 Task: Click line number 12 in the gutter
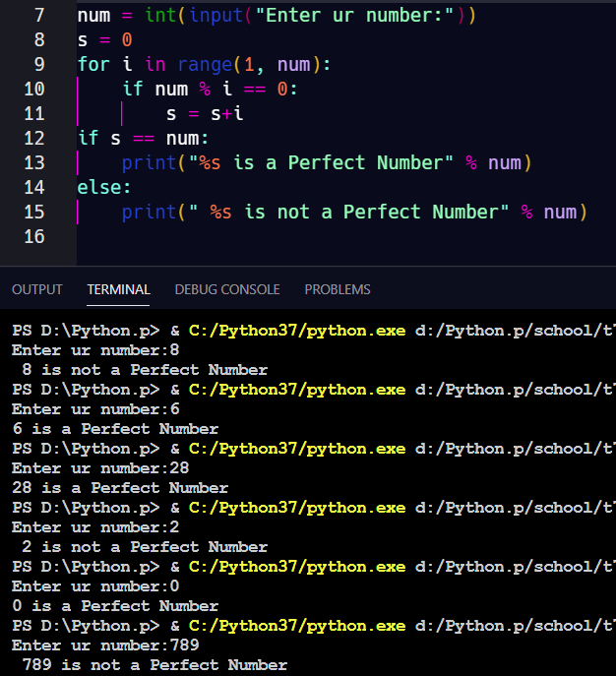coord(33,138)
